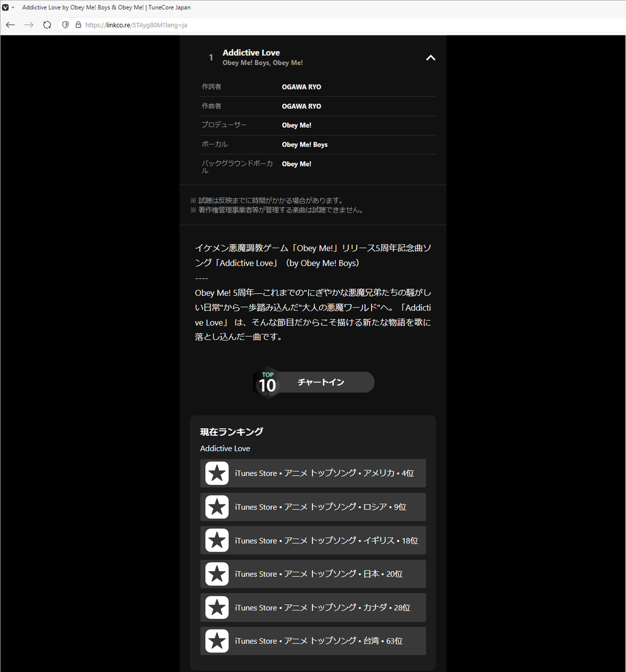
Task: Click the note 著作権管理事業者等が管理する楽曲は試聴できません
Action: click(x=277, y=210)
